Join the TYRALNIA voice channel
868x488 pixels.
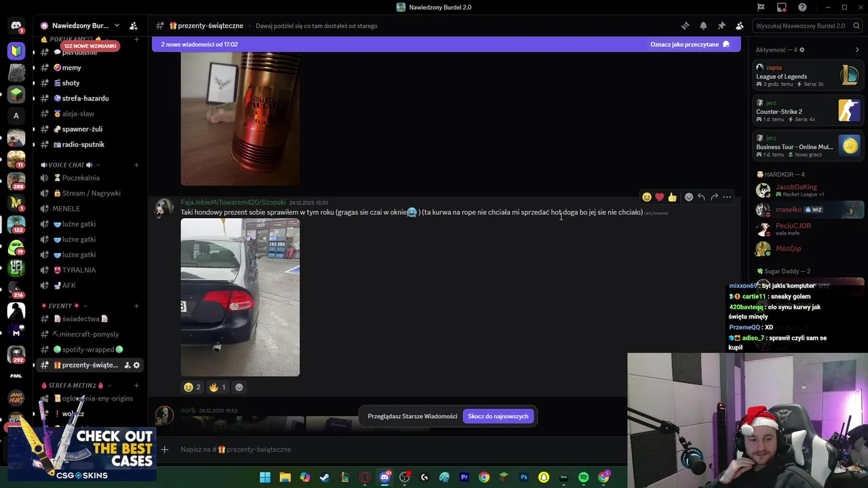click(x=90, y=270)
